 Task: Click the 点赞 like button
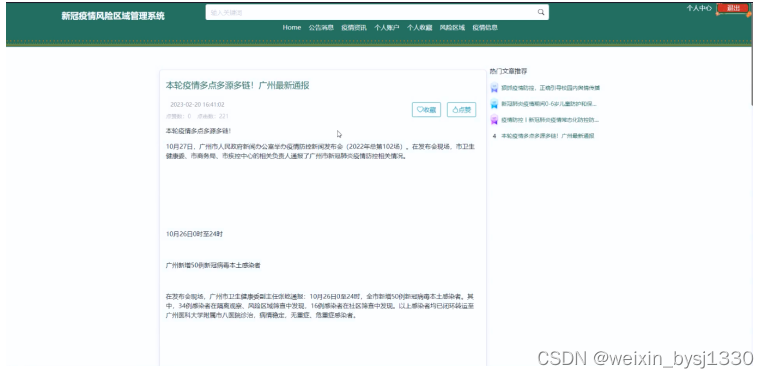pyautogui.click(x=461, y=110)
